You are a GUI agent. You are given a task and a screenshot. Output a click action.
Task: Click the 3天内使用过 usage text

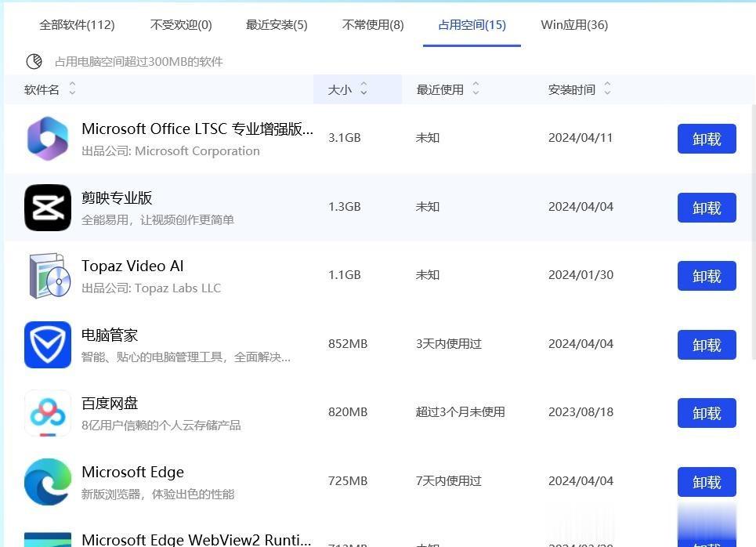[x=449, y=343]
